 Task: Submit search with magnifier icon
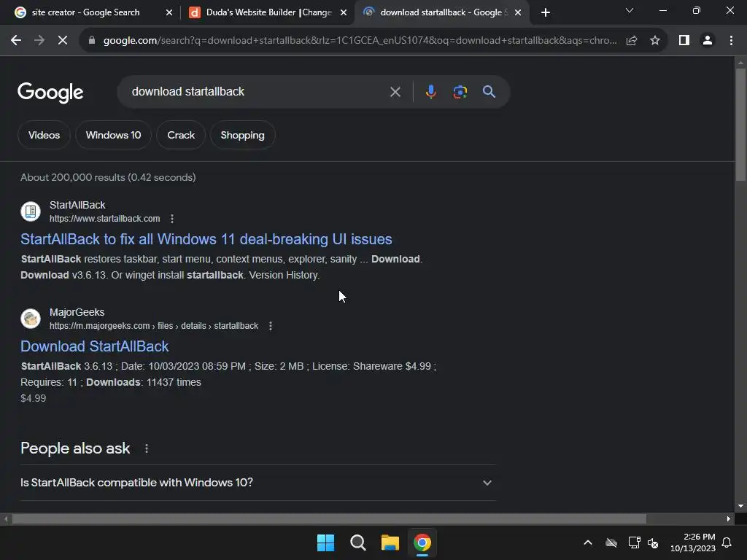pos(489,92)
